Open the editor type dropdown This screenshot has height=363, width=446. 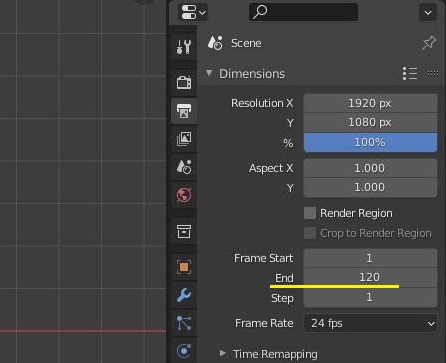[193, 12]
